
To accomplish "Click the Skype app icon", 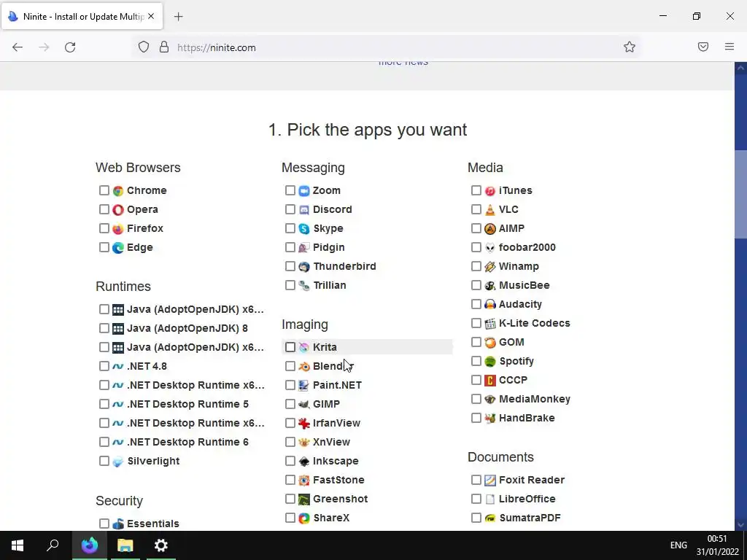I will coord(304,229).
